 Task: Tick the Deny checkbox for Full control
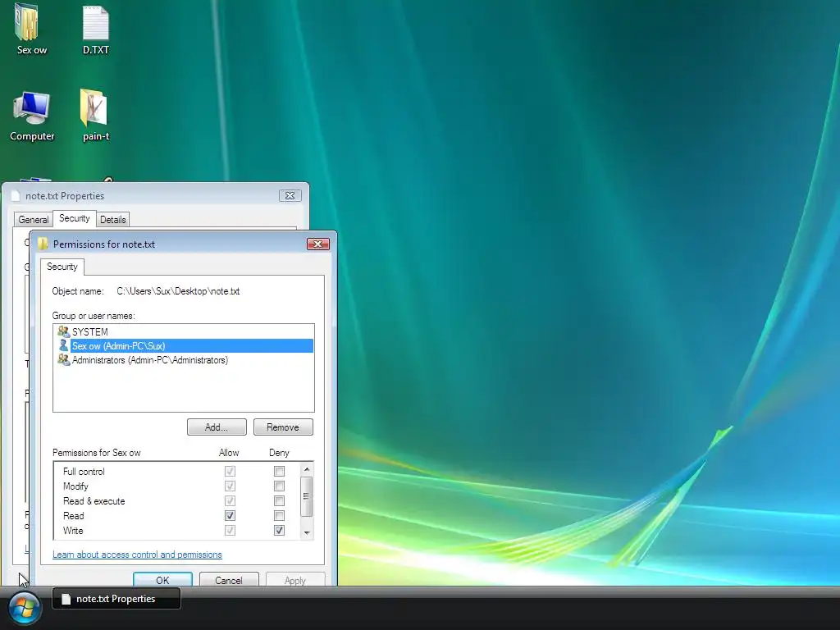pyautogui.click(x=279, y=472)
